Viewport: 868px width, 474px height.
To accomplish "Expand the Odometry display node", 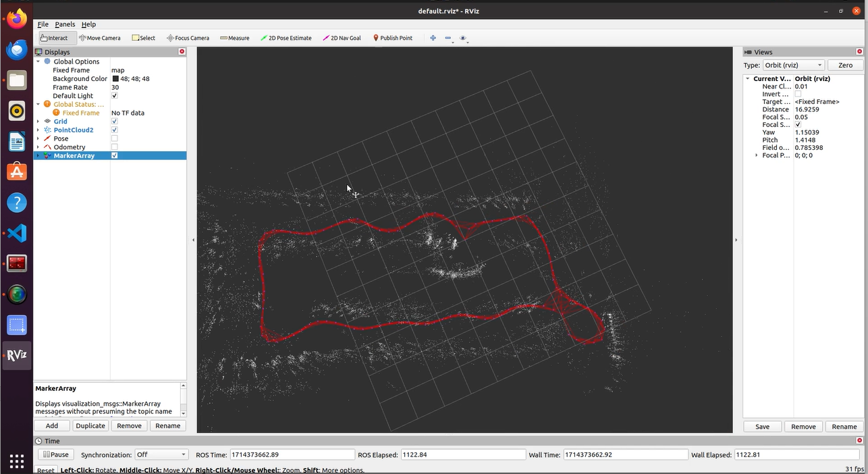I will click(x=38, y=147).
